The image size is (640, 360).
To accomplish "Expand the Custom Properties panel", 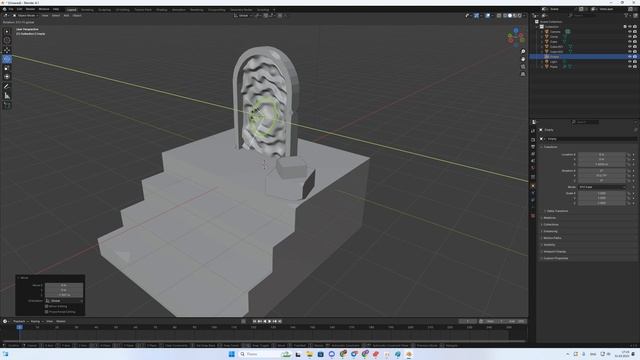I will pos(556,258).
